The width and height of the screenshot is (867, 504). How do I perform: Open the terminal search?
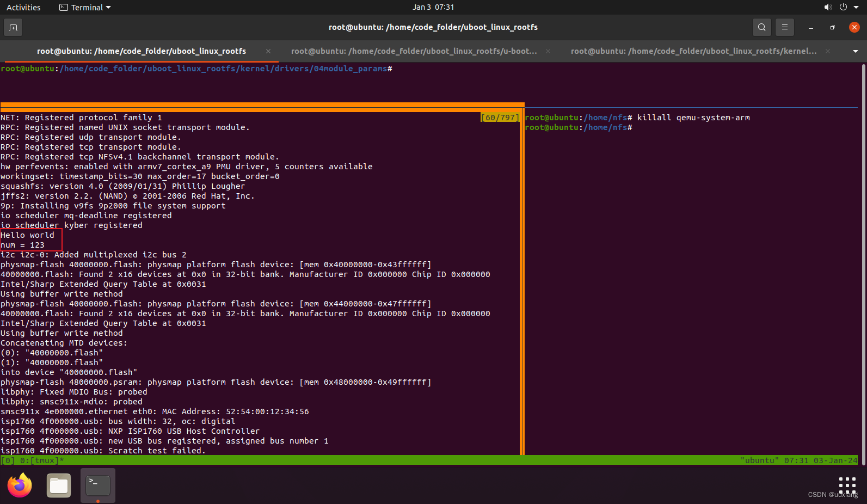pos(762,27)
